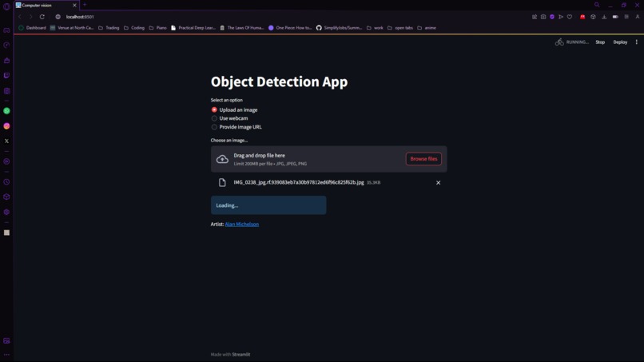Screen dimensions: 644x362
Task: Go back to previous page
Action: pyautogui.click(x=20, y=17)
